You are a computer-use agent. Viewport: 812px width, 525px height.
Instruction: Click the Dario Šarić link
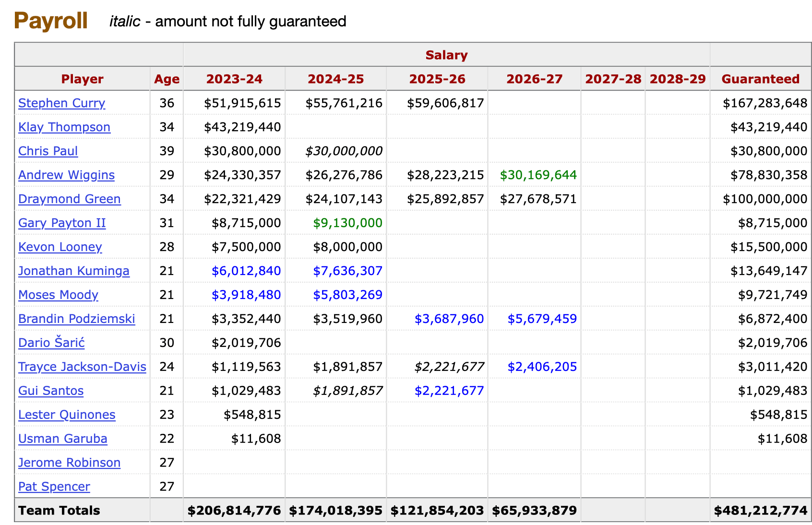(51, 343)
